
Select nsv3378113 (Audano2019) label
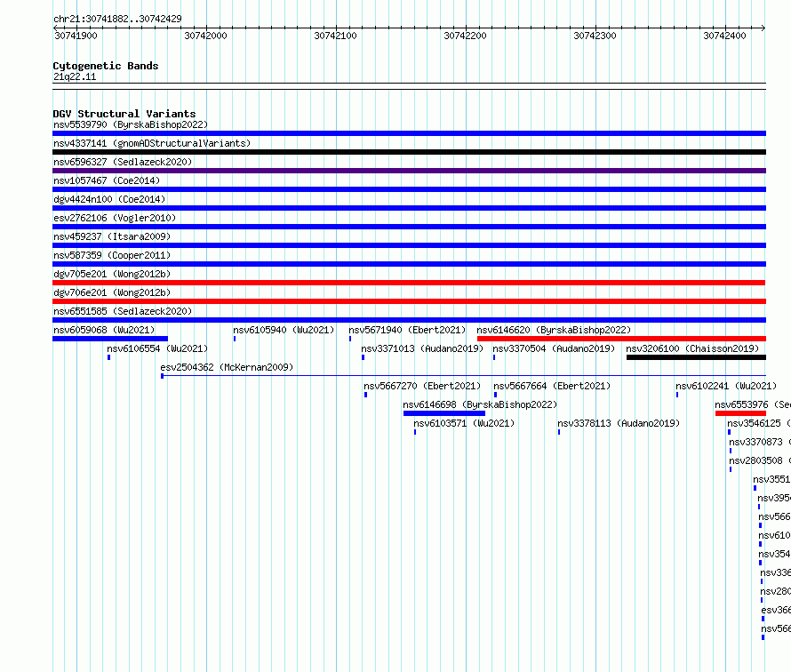[619, 423]
